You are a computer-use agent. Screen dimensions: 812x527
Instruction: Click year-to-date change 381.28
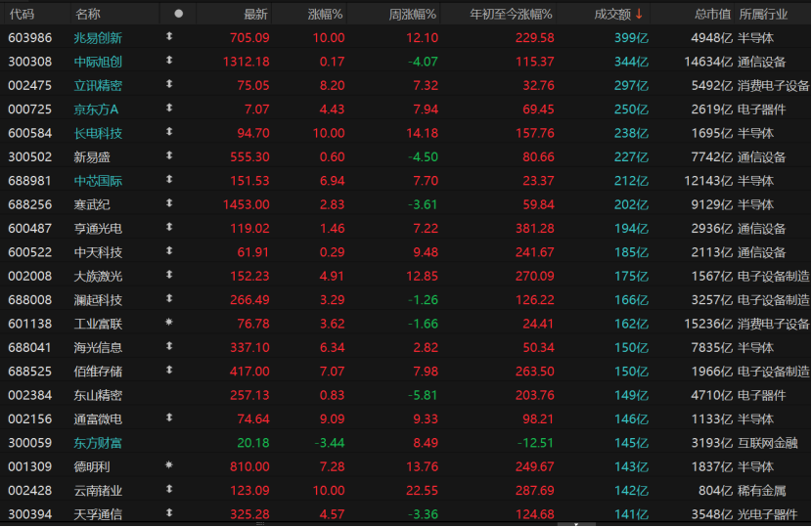[x=535, y=228]
